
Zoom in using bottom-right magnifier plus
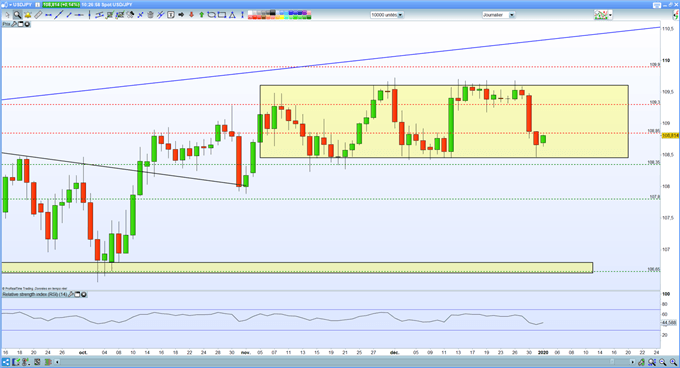pyautogui.click(x=673, y=362)
